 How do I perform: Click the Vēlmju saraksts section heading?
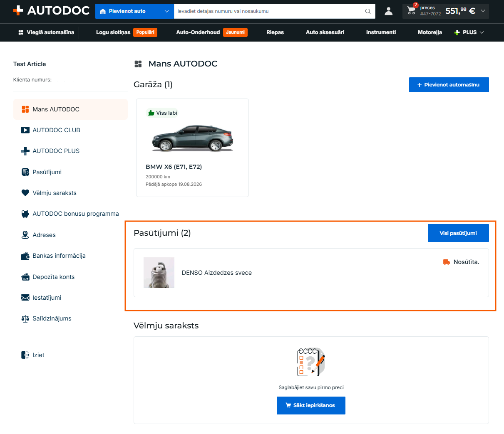click(x=166, y=325)
